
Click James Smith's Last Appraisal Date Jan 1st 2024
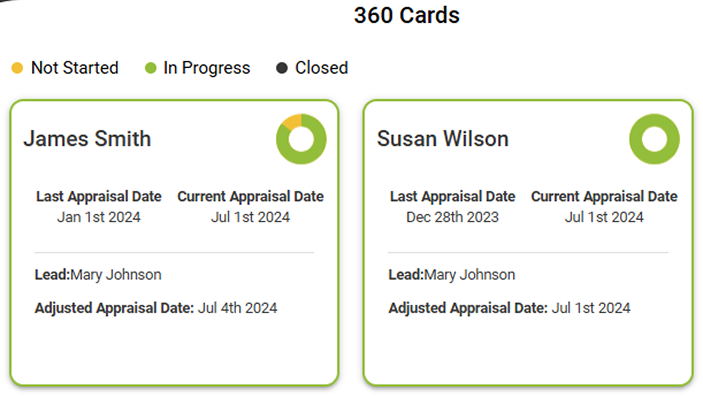coord(99,217)
